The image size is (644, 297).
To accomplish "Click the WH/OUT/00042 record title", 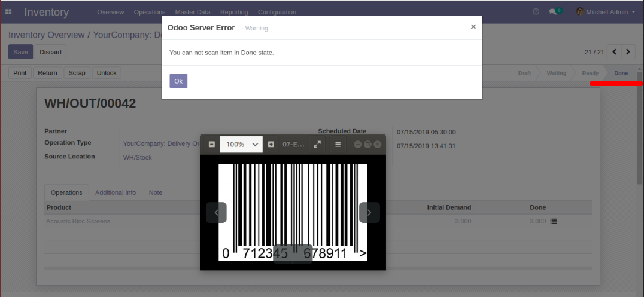I will pyautogui.click(x=90, y=103).
